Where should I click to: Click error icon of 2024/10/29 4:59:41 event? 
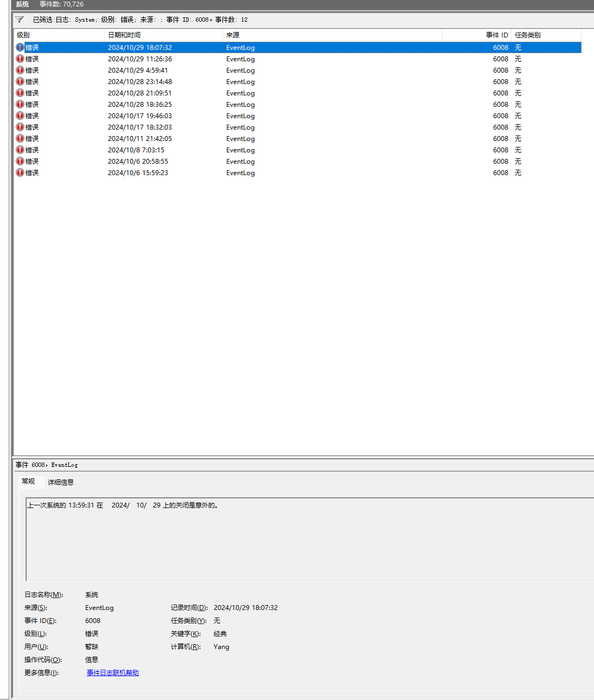tap(20, 70)
